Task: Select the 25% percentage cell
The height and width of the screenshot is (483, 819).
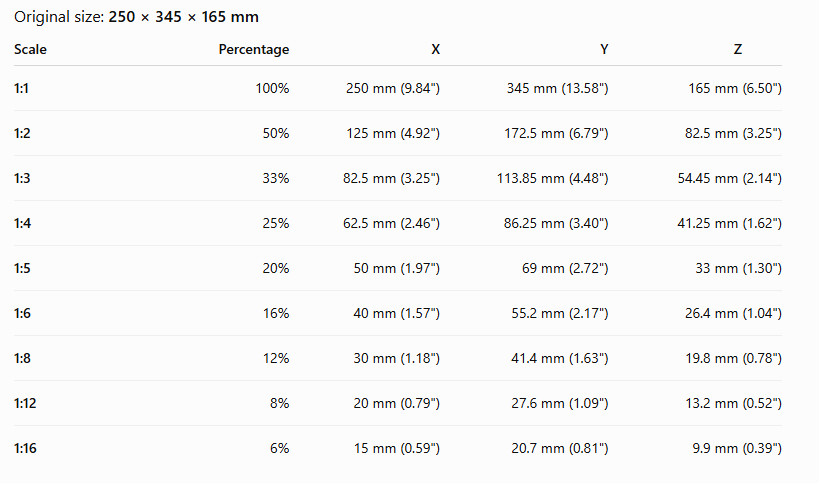Action: click(276, 223)
